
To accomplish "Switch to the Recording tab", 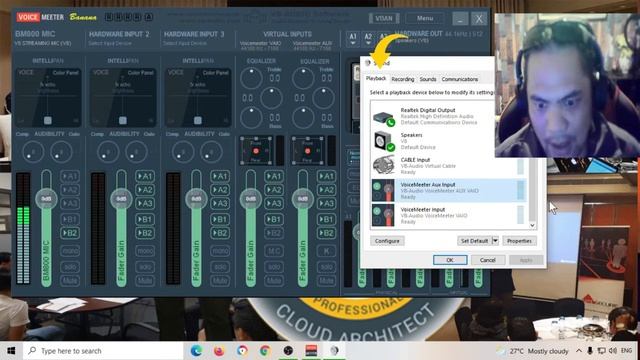I will pyautogui.click(x=402, y=79).
